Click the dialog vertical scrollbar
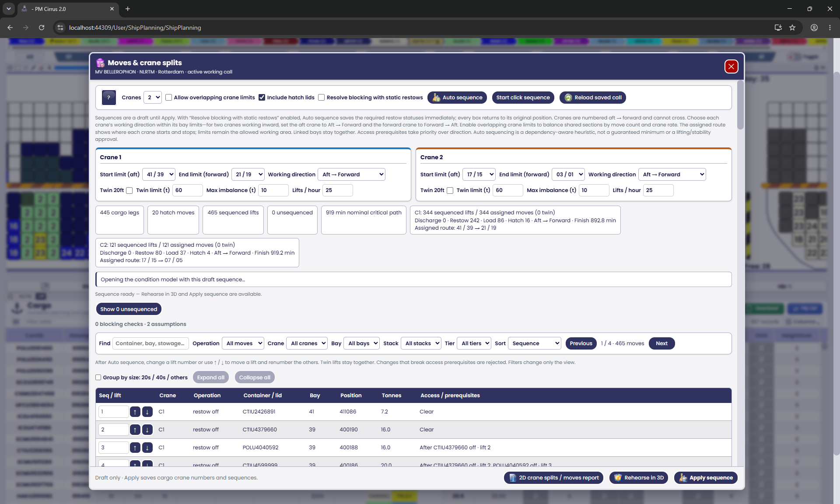The width and height of the screenshot is (840, 504). click(740, 105)
